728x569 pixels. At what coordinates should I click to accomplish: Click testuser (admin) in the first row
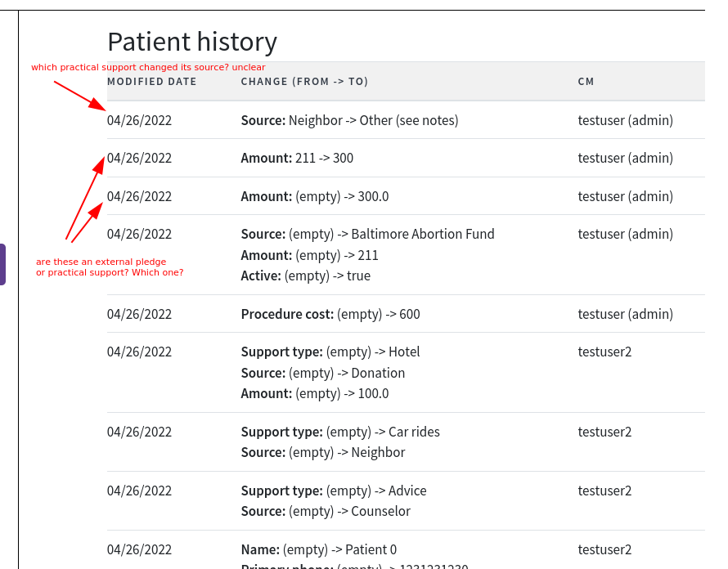point(625,120)
